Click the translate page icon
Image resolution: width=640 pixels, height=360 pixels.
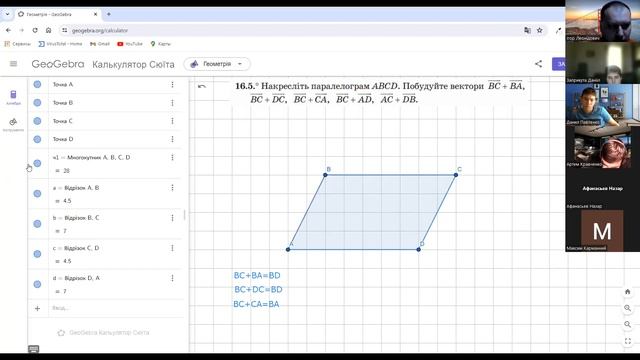tap(527, 30)
